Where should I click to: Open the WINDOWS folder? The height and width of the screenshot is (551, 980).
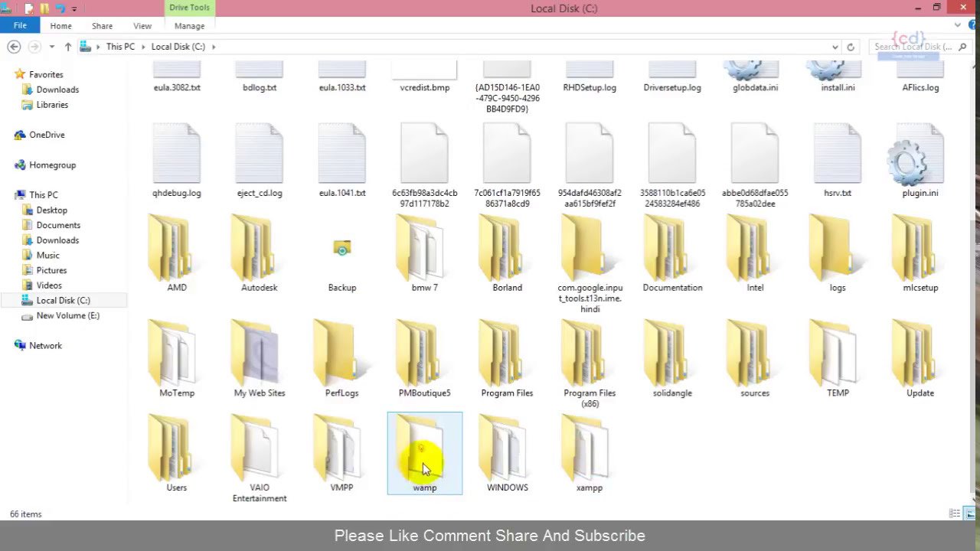pos(507,452)
